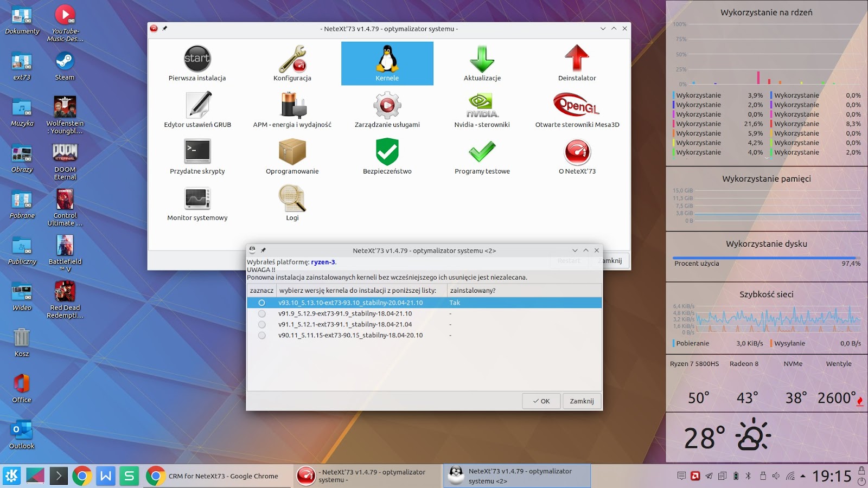The width and height of the screenshot is (868, 488).
Task: Open Przydatne skrypty terminal icon
Action: (x=197, y=157)
